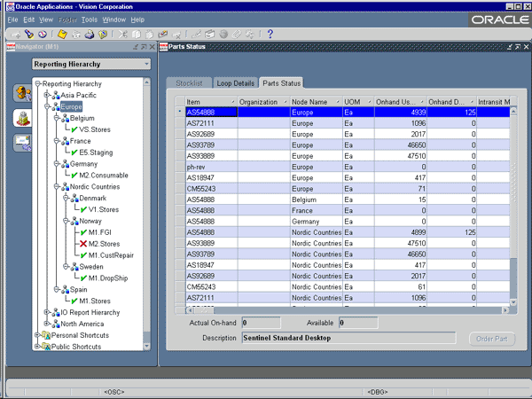Expand the Asia Pacific tree node
This screenshot has width=532, height=399.
tap(46, 95)
